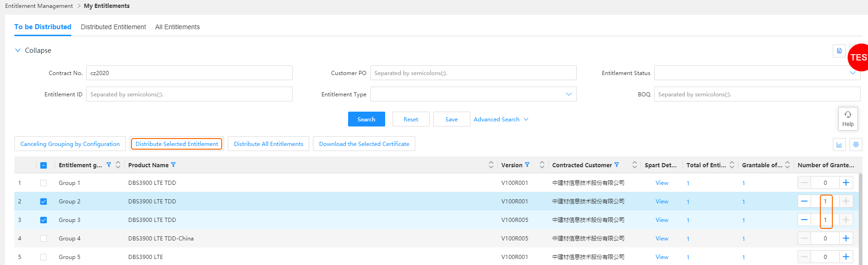This screenshot has width=868, height=265.
Task: Click the Reset button
Action: click(411, 119)
